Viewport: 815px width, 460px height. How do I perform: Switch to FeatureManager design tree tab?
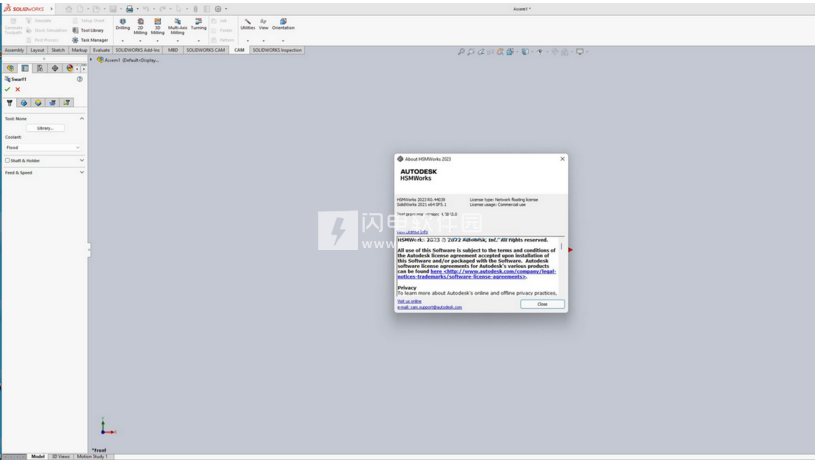[x=10, y=68]
